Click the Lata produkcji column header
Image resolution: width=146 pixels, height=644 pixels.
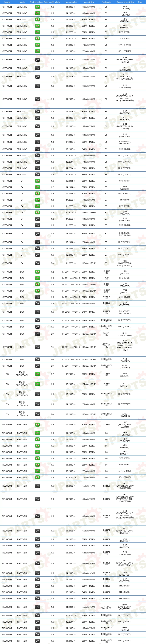coord(71,2)
